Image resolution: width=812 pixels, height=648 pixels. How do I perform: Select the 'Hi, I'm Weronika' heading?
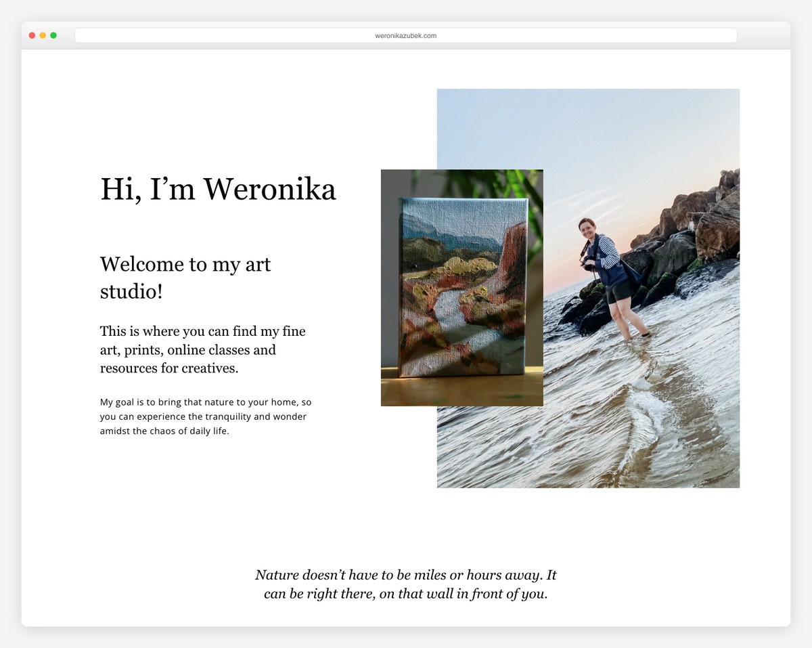click(x=218, y=190)
